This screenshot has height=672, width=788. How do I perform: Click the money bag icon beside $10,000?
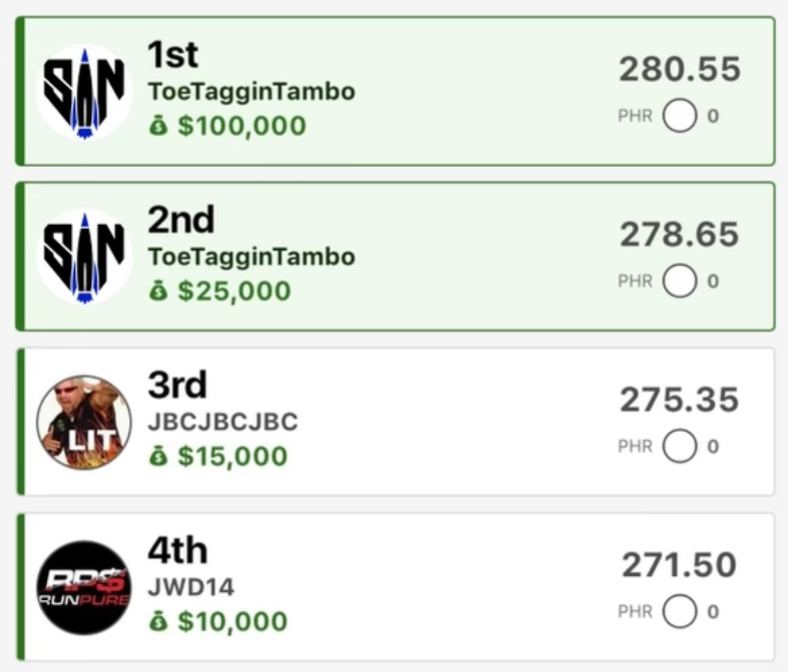(x=158, y=622)
